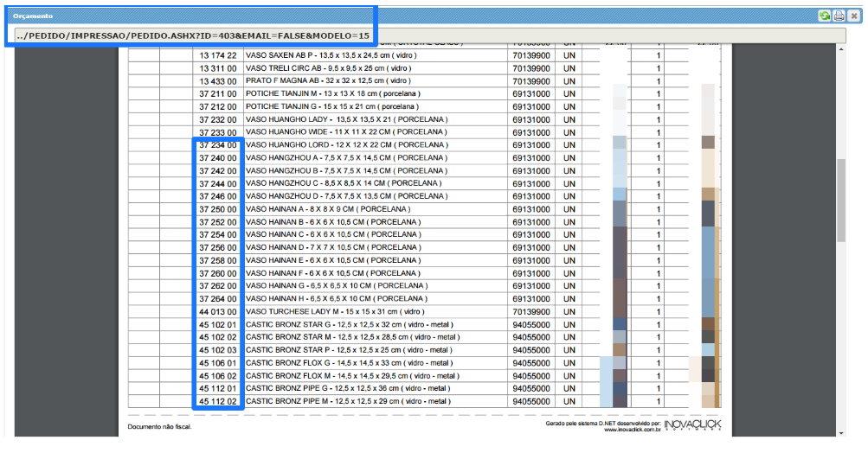
Task: Click the VASO TURCHESE LADY M row
Action: click(x=335, y=311)
